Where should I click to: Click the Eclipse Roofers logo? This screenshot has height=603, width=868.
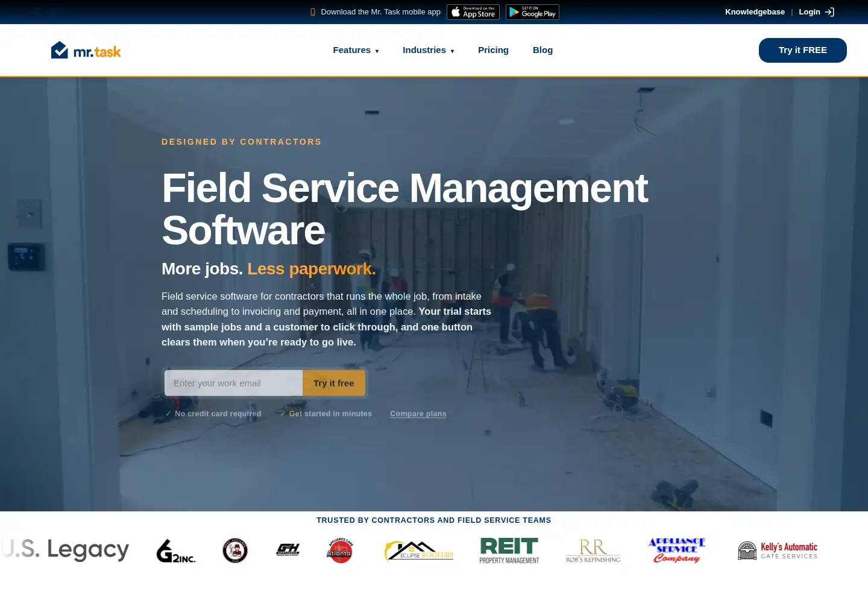click(419, 551)
